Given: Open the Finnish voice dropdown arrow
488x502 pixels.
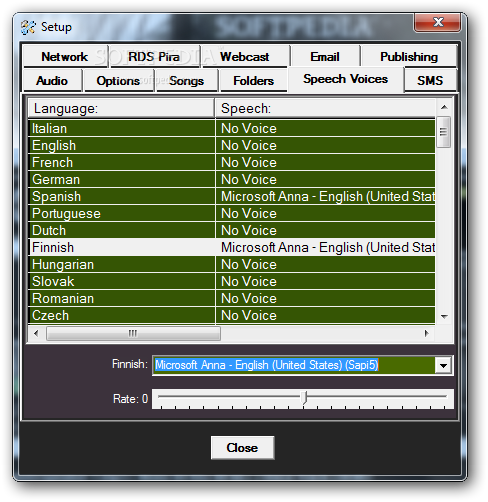Looking at the screenshot, I should (x=443, y=365).
